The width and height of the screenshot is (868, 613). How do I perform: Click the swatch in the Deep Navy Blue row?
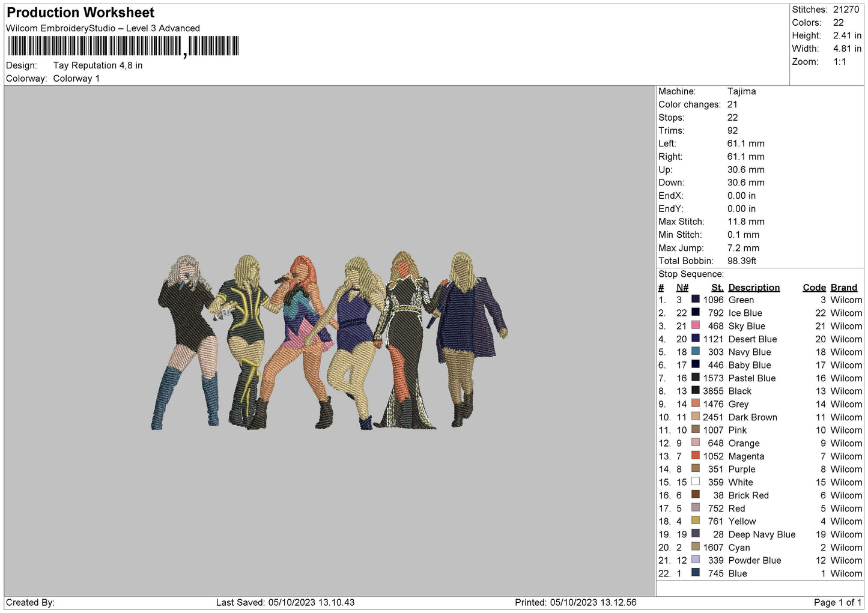point(695,533)
